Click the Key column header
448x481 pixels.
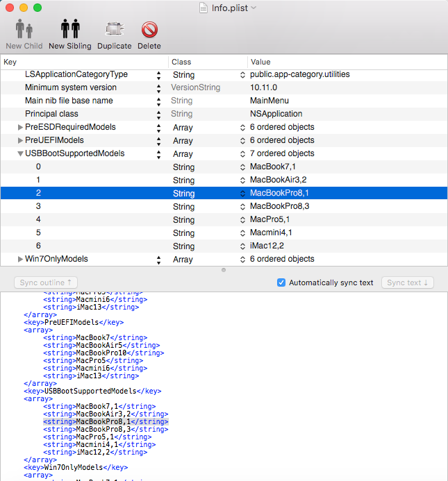click(x=84, y=62)
